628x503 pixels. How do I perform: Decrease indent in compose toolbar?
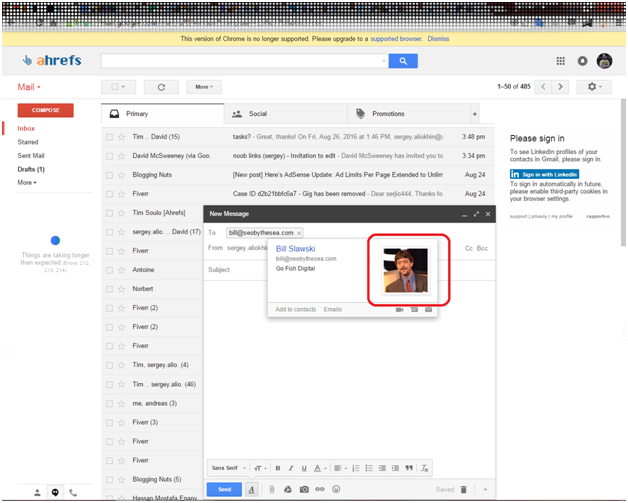point(382,468)
